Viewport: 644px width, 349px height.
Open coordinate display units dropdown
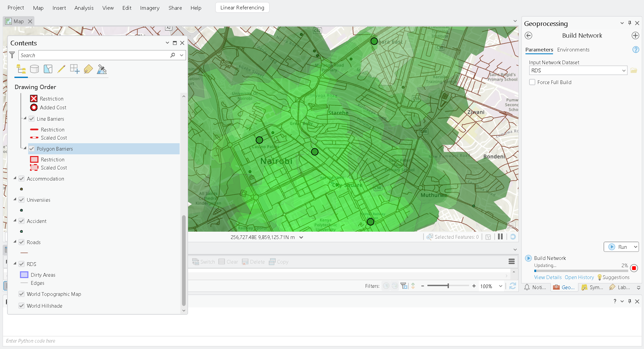point(301,237)
